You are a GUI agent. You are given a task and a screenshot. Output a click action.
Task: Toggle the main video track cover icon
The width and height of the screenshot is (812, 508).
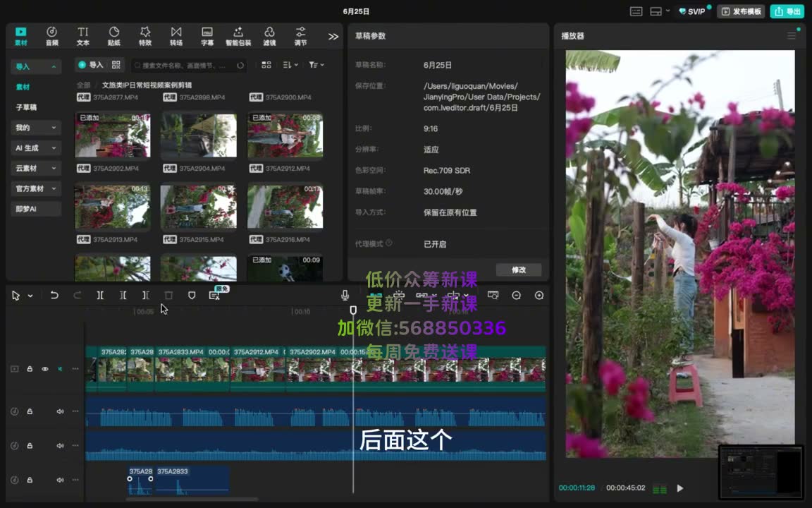coord(15,369)
